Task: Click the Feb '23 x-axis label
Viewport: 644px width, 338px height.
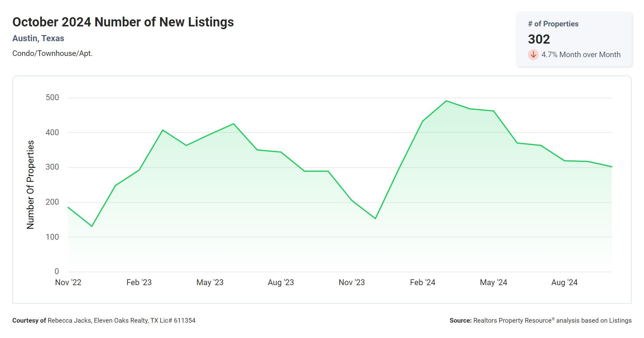Action: click(x=139, y=282)
